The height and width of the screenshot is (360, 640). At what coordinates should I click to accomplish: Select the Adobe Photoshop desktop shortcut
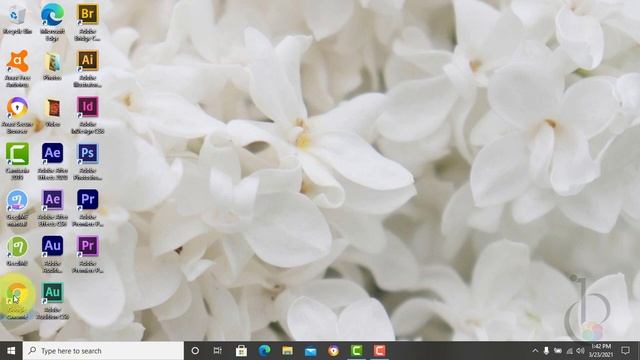88,161
